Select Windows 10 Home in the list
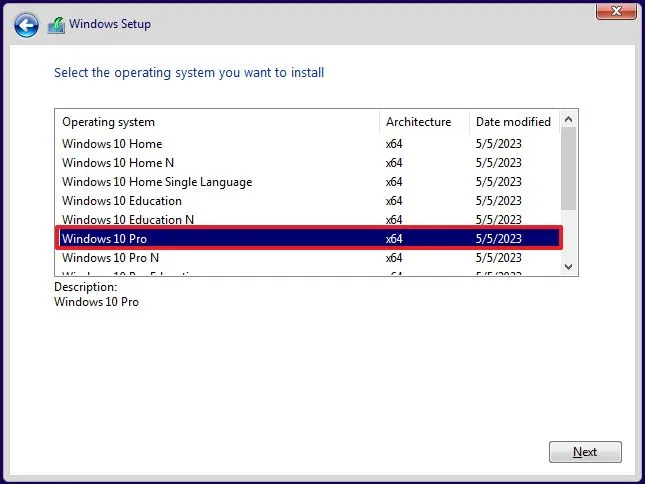Screen dimensions: 645x484 307,144
